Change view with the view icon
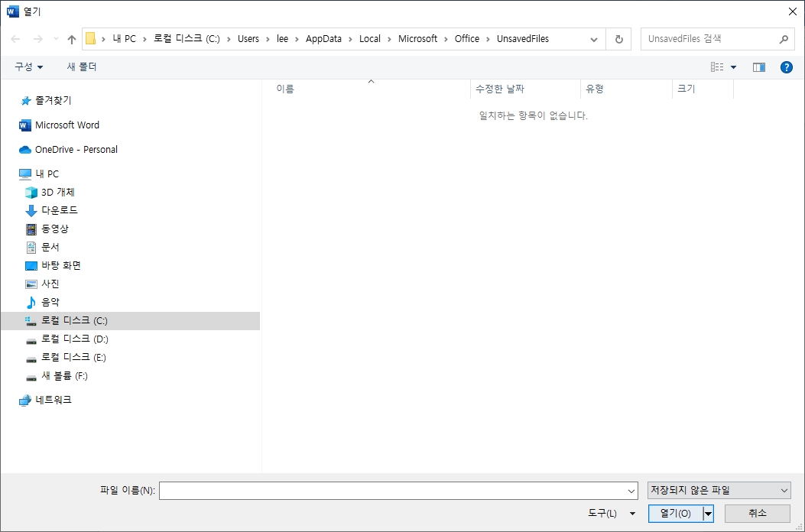The height and width of the screenshot is (532, 805). coord(717,66)
